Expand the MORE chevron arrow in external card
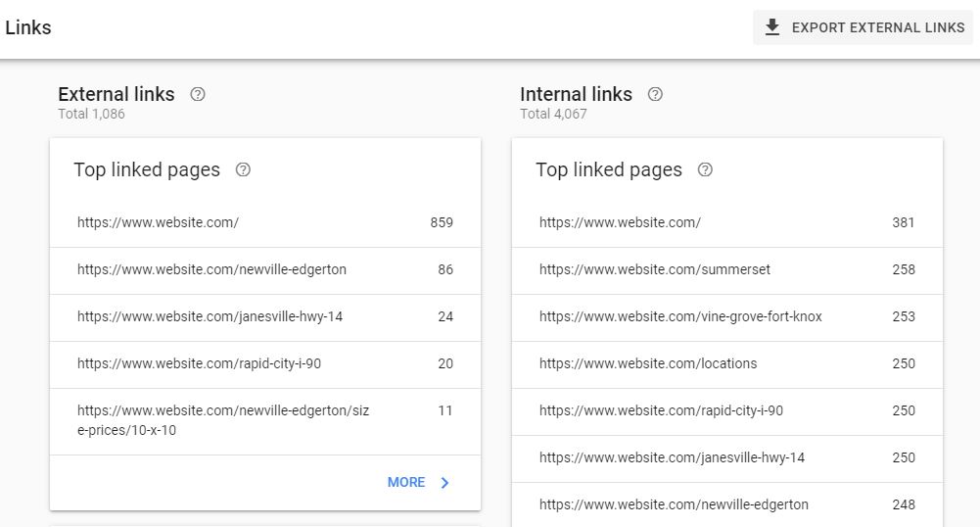 445,483
